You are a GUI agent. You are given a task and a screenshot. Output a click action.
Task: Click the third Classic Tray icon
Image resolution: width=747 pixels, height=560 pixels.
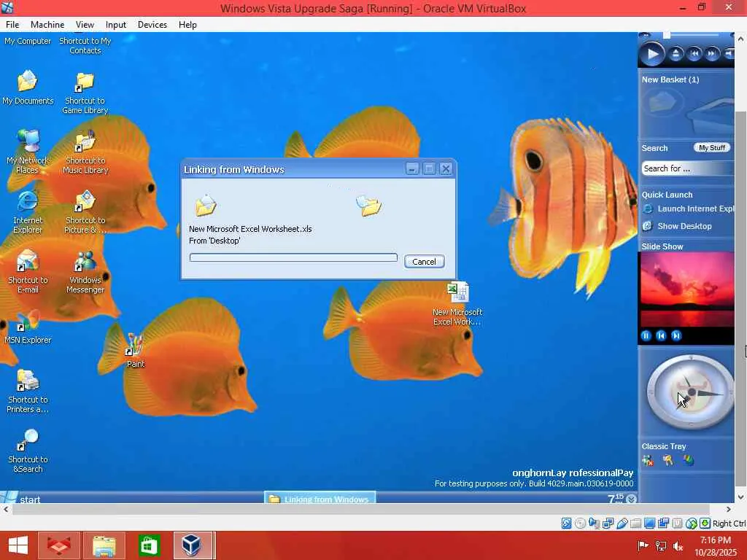[689, 461]
